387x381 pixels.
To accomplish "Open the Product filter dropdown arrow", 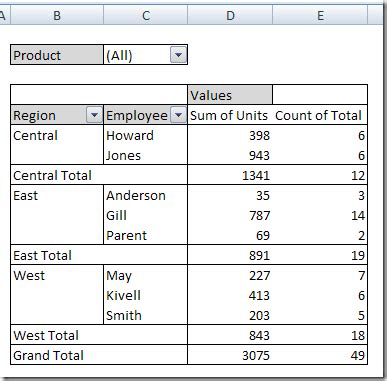I will [178, 55].
